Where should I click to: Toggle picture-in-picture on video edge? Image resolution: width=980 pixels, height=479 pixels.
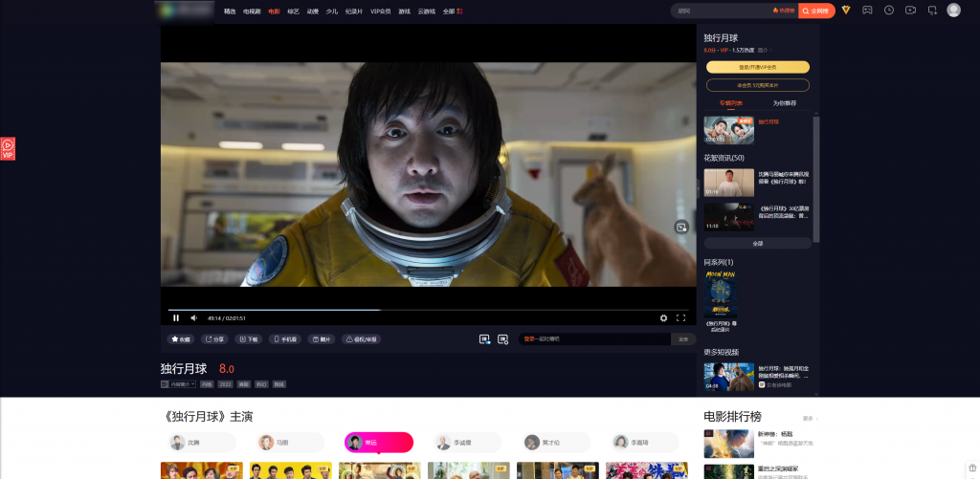(x=681, y=227)
